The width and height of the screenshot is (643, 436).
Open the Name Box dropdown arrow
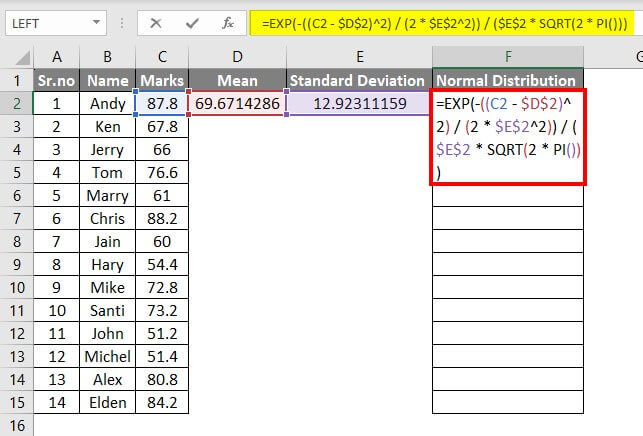tap(96, 22)
